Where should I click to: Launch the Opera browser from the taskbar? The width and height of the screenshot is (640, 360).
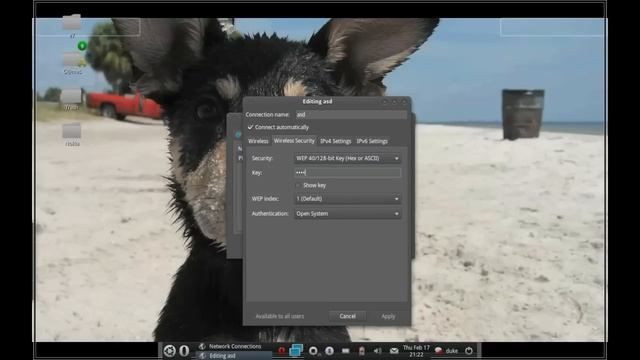pyautogui.click(x=184, y=351)
